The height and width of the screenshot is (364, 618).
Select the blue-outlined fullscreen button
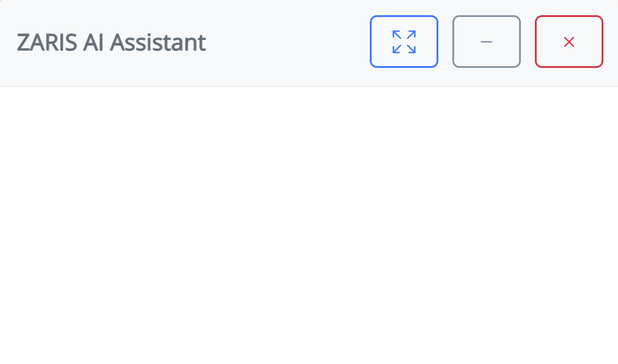404,42
